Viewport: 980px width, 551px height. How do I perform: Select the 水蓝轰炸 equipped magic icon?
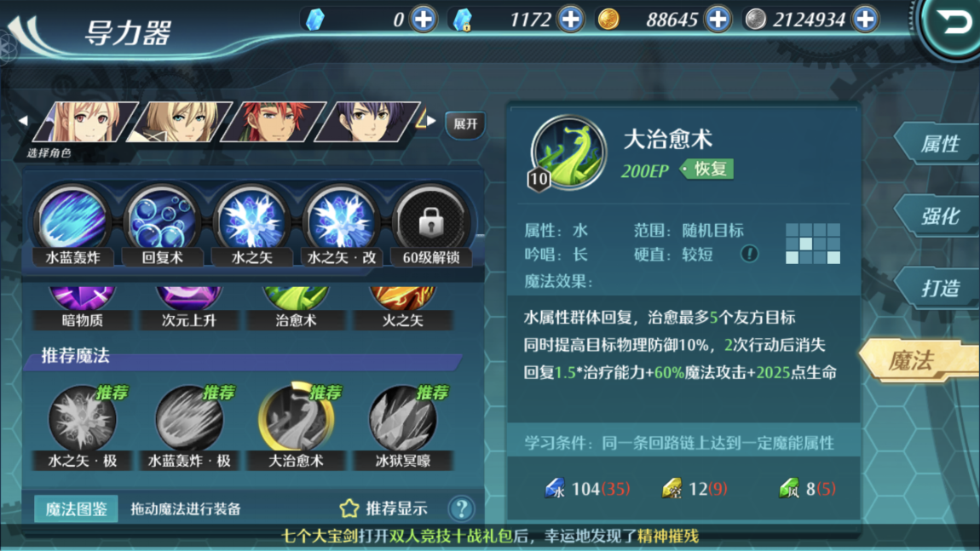click(72, 221)
